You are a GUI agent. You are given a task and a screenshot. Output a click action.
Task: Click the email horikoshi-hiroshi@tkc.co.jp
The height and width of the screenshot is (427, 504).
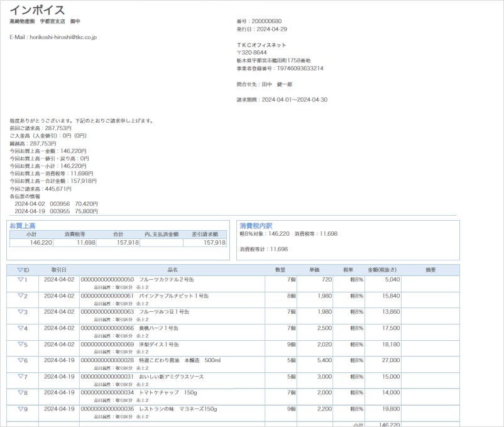[63, 37]
